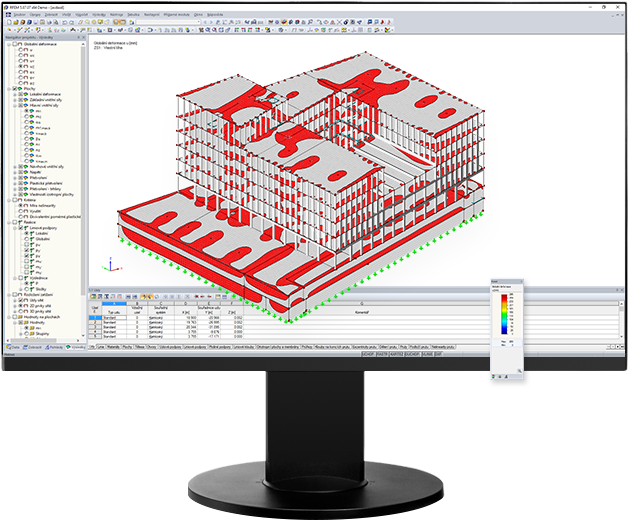Open the Výpočet menu

81,14
